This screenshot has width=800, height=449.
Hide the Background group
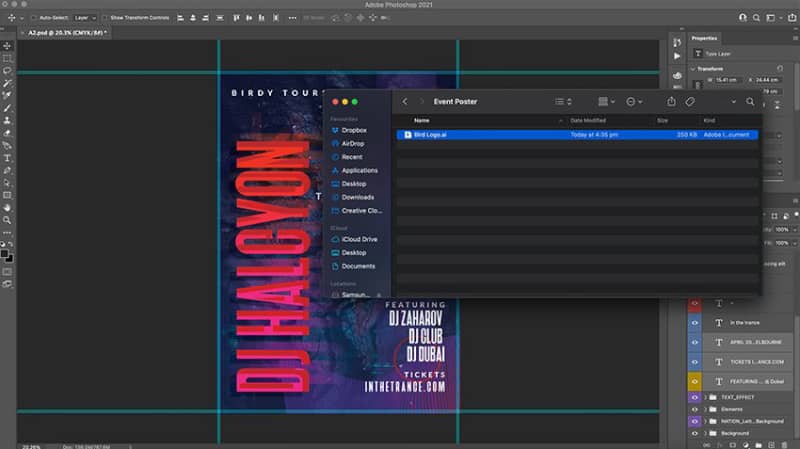tap(694, 433)
